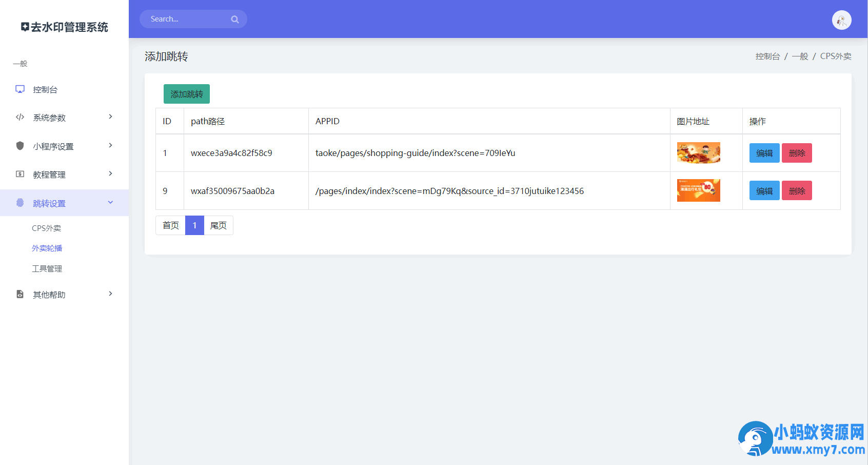Open the 教程管理 menu item
Image resolution: width=868 pixels, height=465 pixels.
(x=64, y=175)
